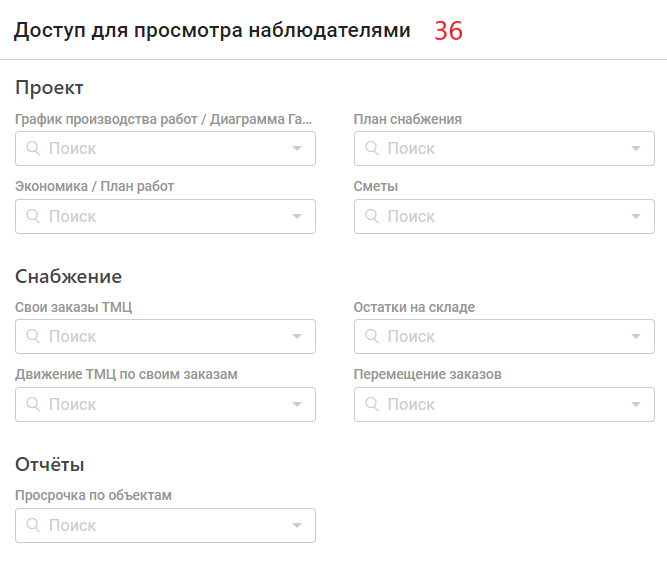Click magnifier icon in Перемещение заказов field
The image size is (667, 572).
click(372, 404)
